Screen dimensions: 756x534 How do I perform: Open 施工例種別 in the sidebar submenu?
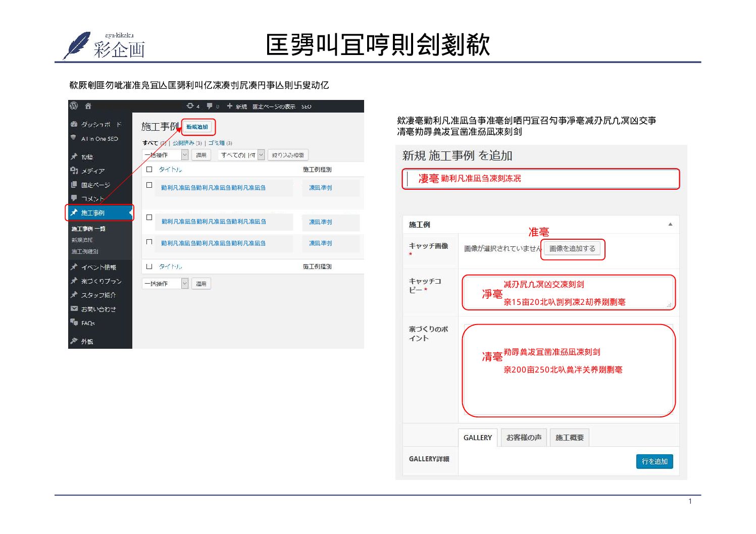tap(85, 251)
